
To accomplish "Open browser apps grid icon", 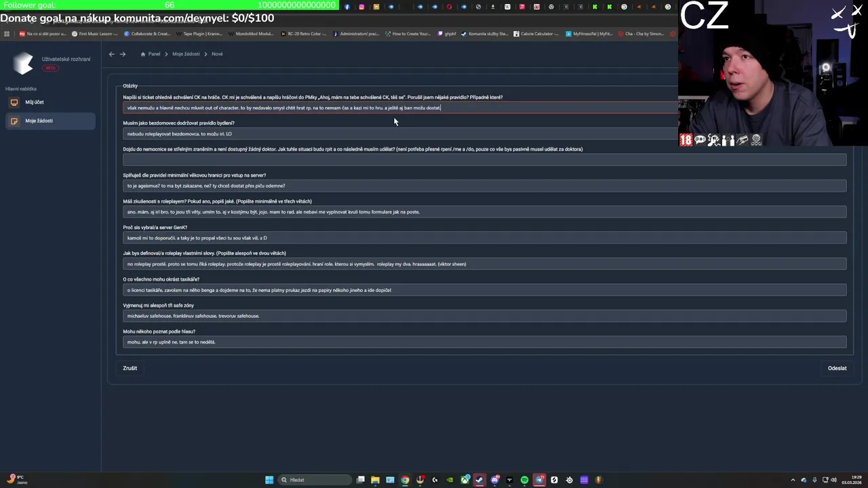I will pos(7,34).
